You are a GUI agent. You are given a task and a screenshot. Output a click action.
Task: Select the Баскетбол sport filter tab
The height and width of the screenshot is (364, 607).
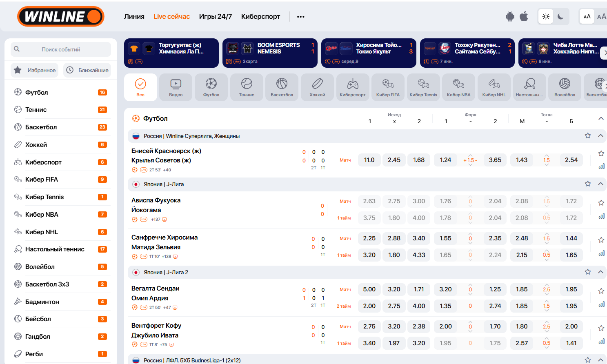[282, 87]
